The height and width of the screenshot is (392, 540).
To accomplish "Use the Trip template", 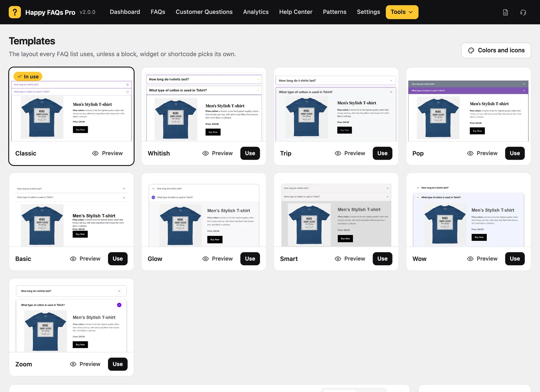I will click(382, 153).
